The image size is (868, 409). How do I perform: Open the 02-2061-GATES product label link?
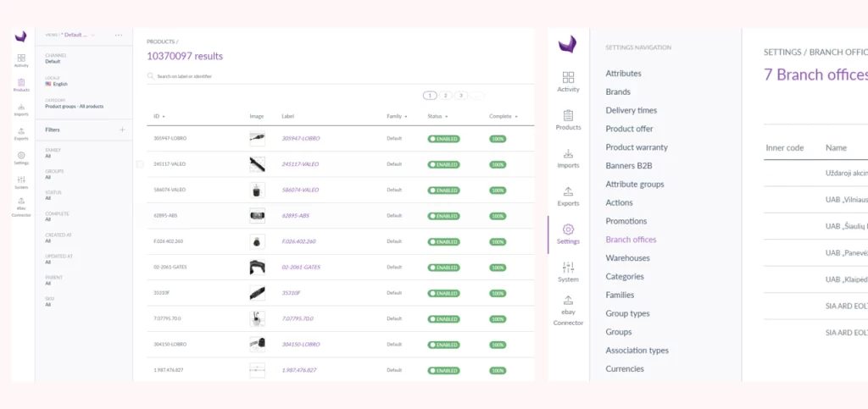coord(302,267)
